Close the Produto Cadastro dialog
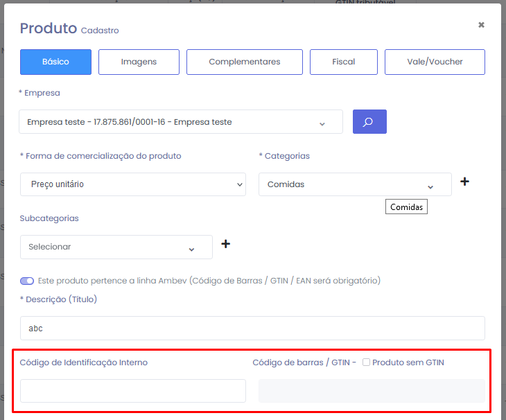The image size is (506, 420). coord(481,25)
